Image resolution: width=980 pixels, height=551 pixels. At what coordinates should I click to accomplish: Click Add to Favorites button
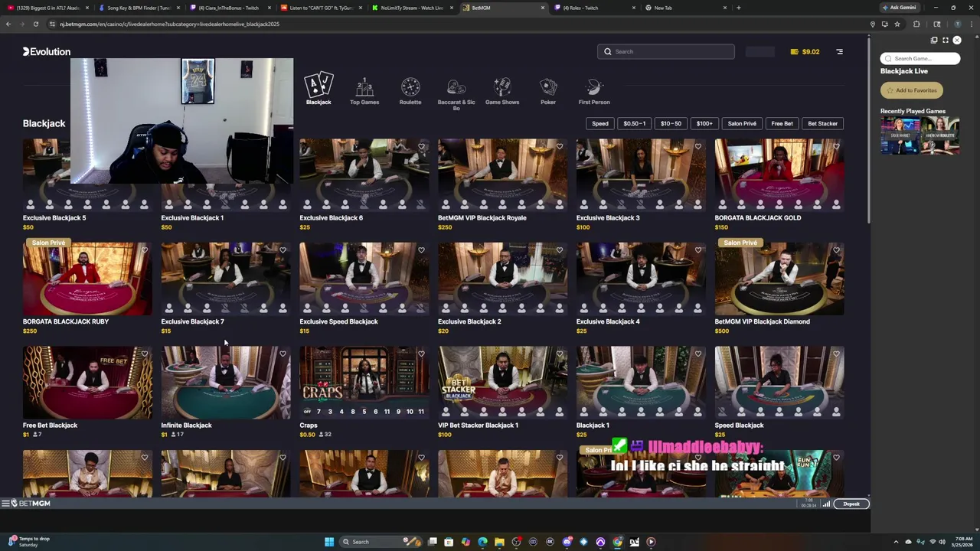[x=912, y=90]
